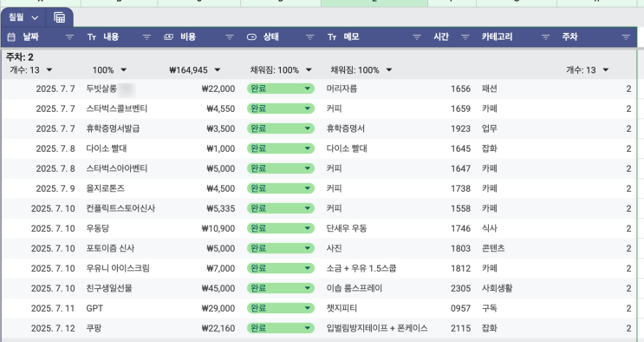644x342 pixels.
Task: Click the dropdown chip icon beside 상태
Action: click(251, 37)
